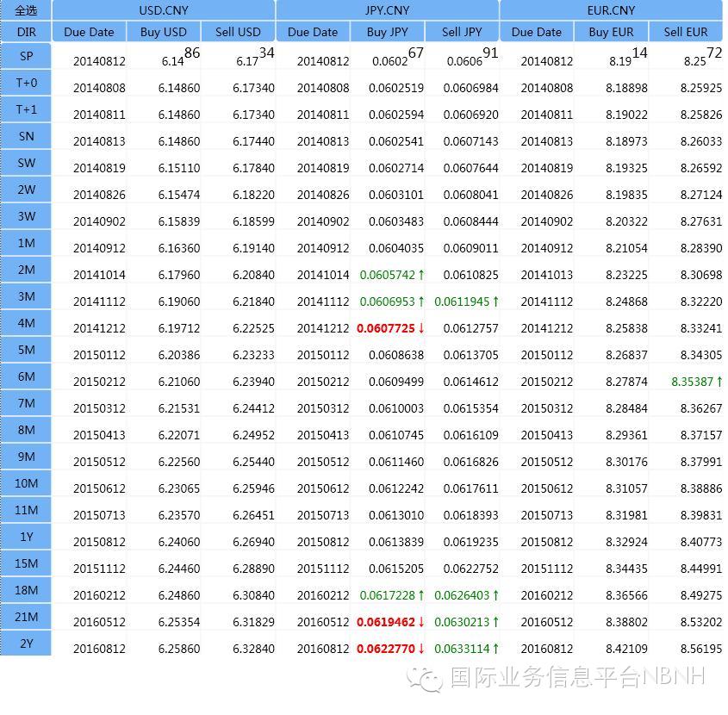Click the USD.CNY group header

click(164, 10)
